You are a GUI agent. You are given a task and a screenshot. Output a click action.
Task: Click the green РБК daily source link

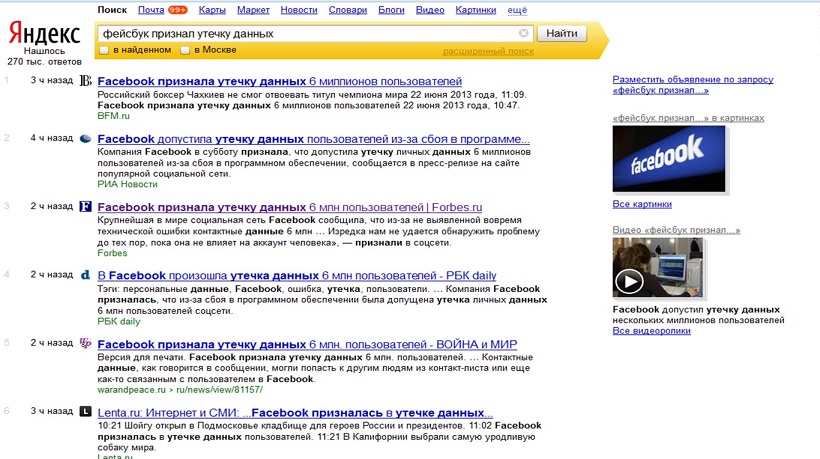[x=119, y=322]
